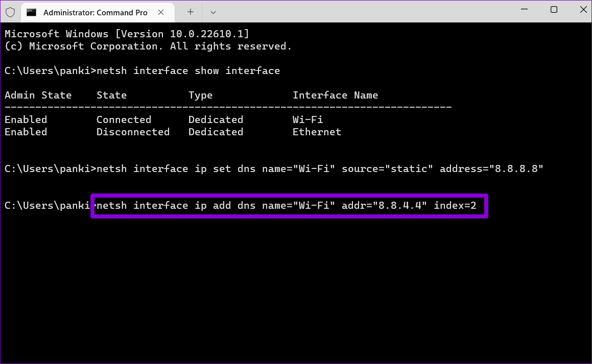Click the Admin State column header
Screen dimensions: 592x364
pos(38,95)
